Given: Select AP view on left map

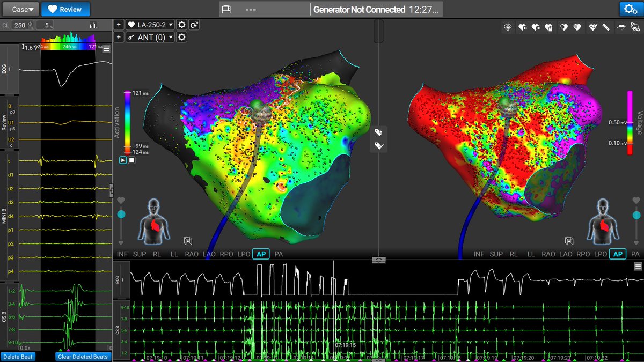Looking at the screenshot, I should 261,254.
